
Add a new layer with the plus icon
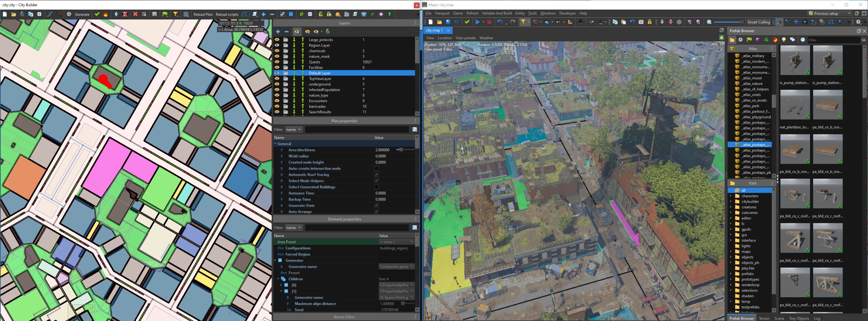278,32
